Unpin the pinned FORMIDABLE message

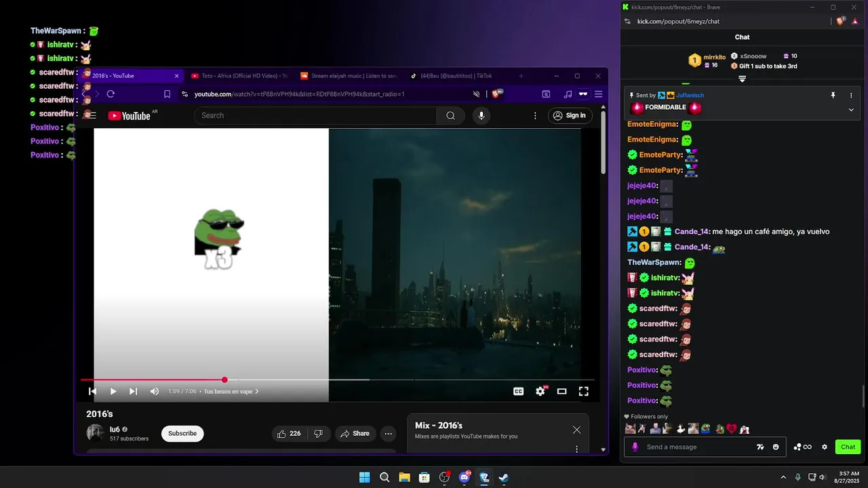pos(833,96)
